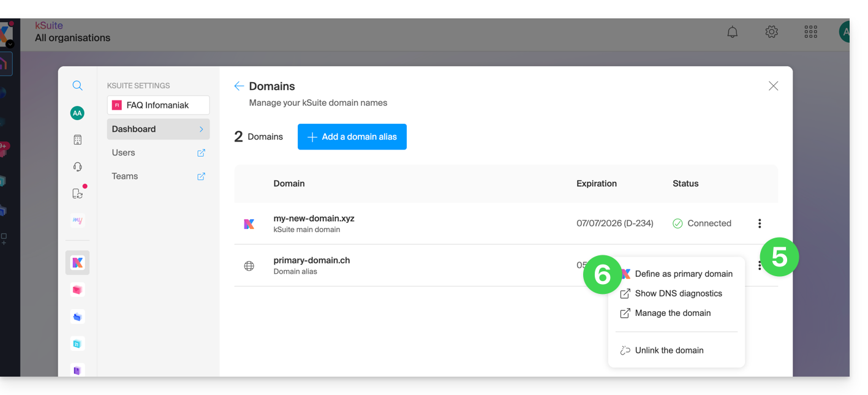Close the Domains settings panel
The width and height of the screenshot is (868, 395).
click(773, 86)
